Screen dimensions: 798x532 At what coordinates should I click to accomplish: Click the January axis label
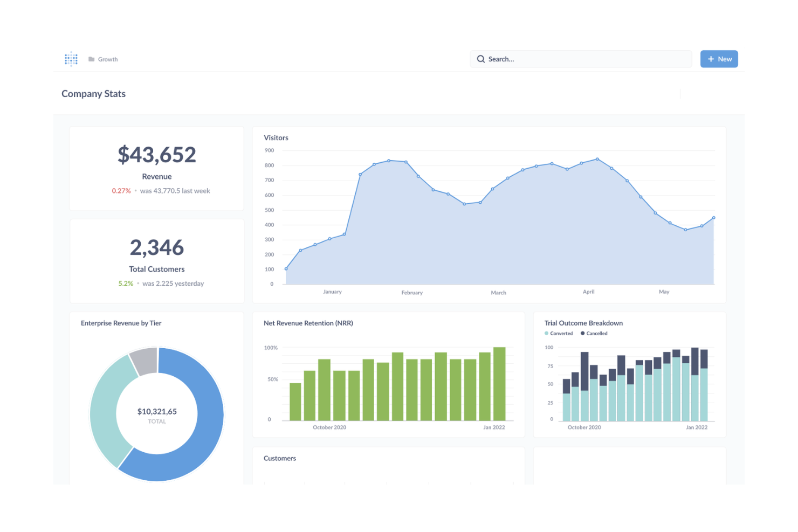[332, 292]
